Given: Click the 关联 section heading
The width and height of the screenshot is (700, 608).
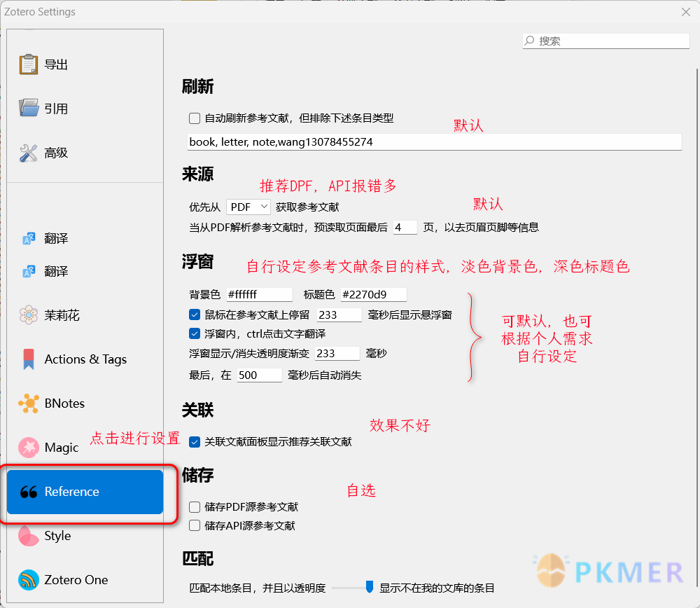Looking at the screenshot, I should 198,410.
